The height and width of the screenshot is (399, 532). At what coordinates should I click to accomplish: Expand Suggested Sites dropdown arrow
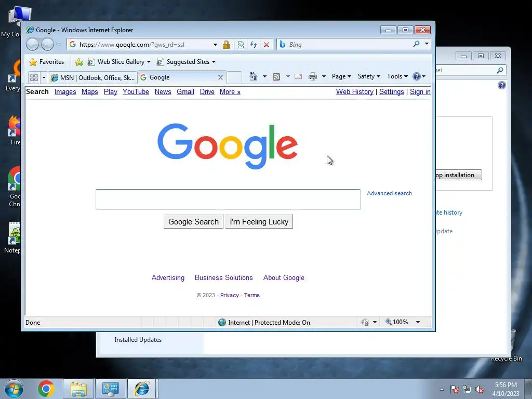point(214,62)
